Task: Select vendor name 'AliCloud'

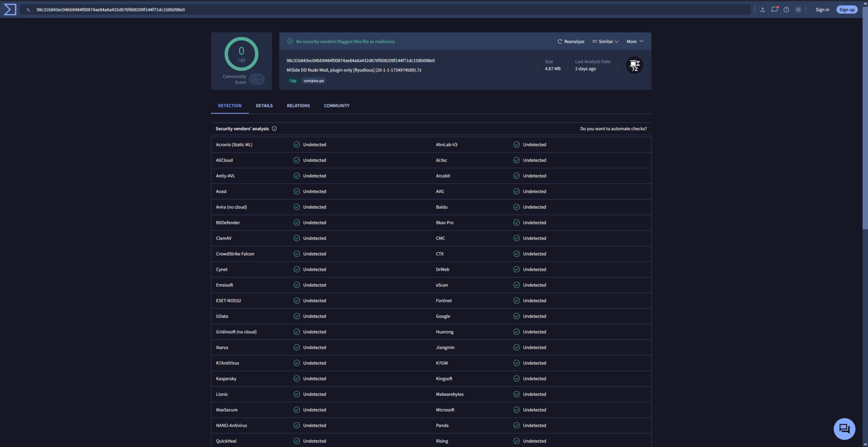Action: (224, 160)
